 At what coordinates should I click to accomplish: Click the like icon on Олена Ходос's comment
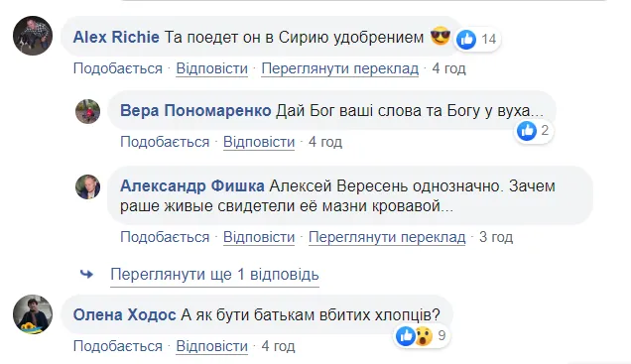pyautogui.click(x=406, y=336)
